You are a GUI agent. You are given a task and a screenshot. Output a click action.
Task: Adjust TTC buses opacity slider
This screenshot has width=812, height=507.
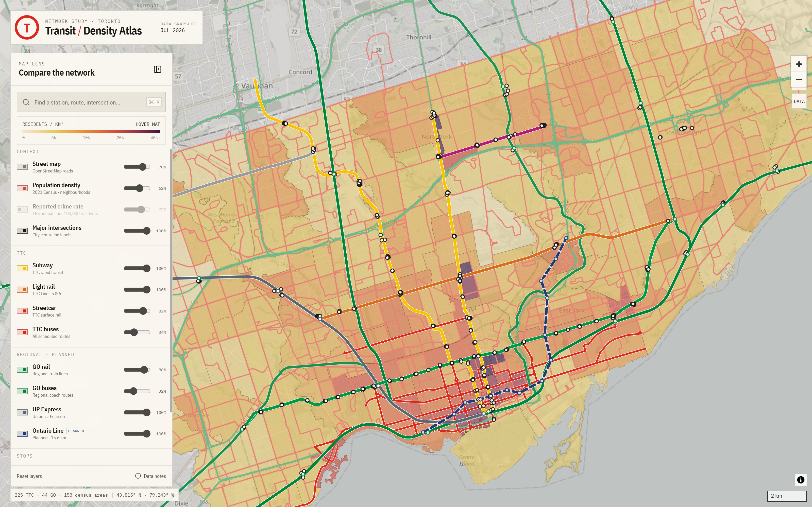137,332
